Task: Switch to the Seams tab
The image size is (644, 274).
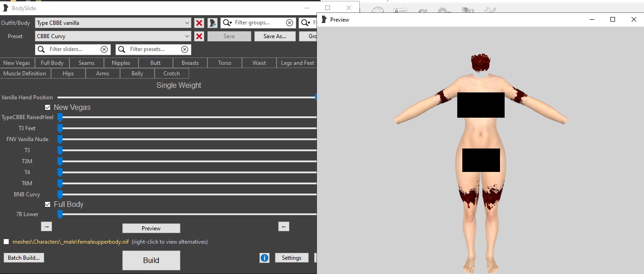Action: (x=86, y=63)
